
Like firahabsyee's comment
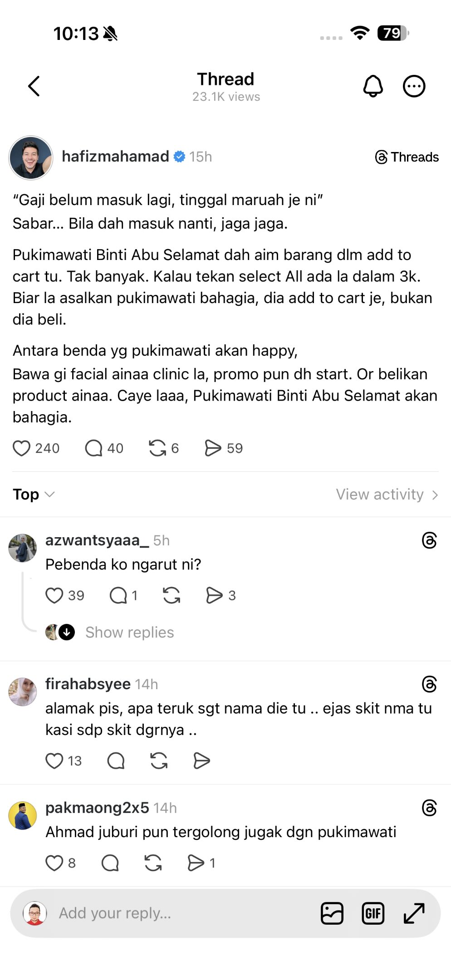(x=54, y=761)
